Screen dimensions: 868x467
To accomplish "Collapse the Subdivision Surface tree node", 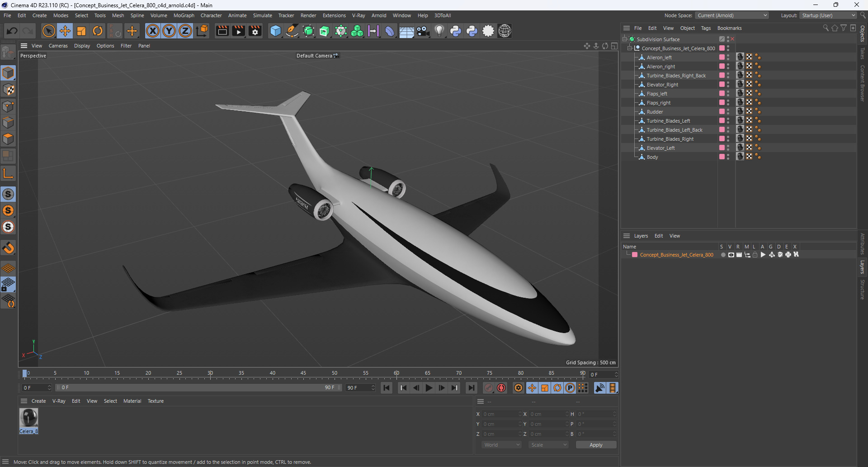I will [625, 39].
